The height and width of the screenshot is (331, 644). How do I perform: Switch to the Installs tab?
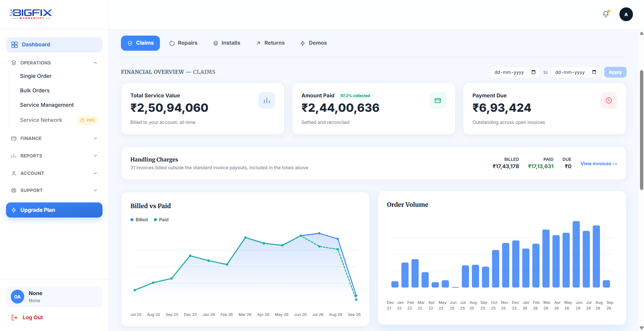pos(227,43)
